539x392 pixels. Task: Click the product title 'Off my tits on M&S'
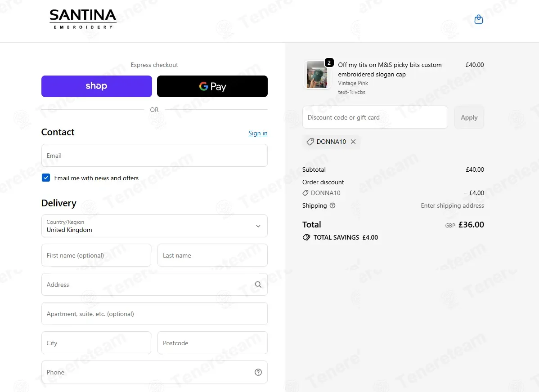[x=390, y=69]
